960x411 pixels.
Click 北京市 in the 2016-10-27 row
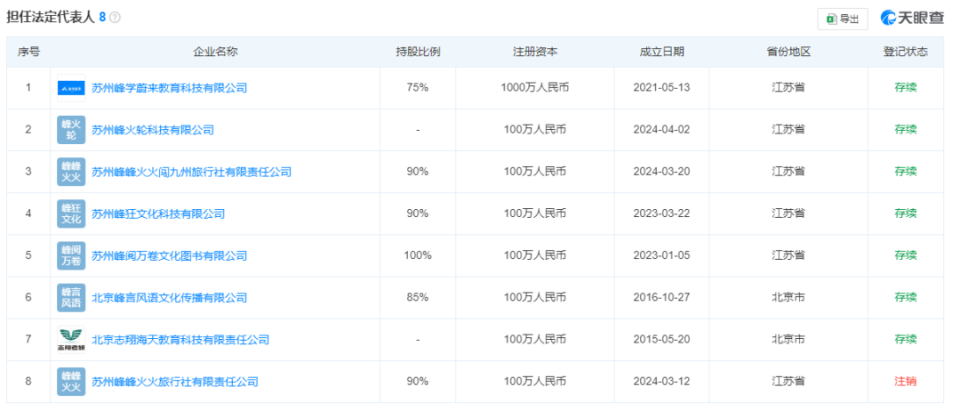point(789,298)
